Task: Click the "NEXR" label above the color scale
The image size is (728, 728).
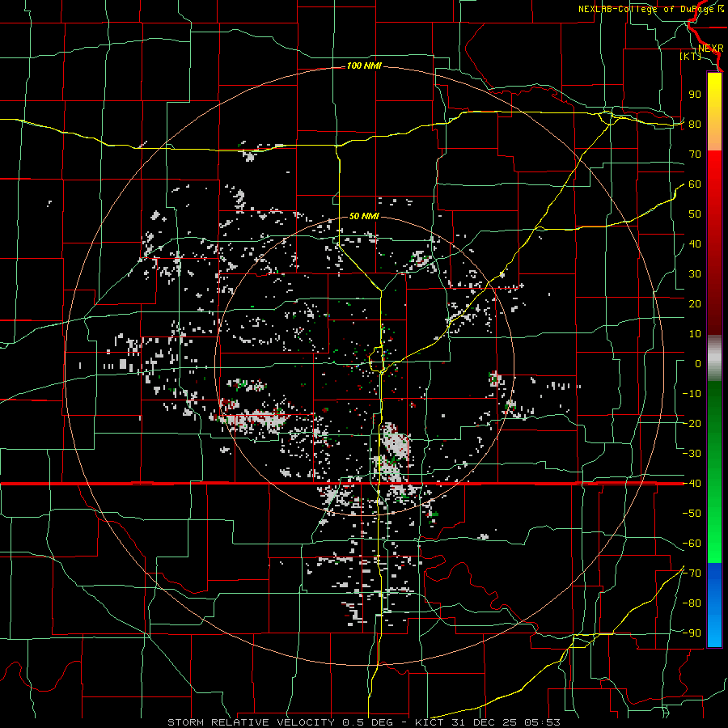Action: (x=711, y=49)
